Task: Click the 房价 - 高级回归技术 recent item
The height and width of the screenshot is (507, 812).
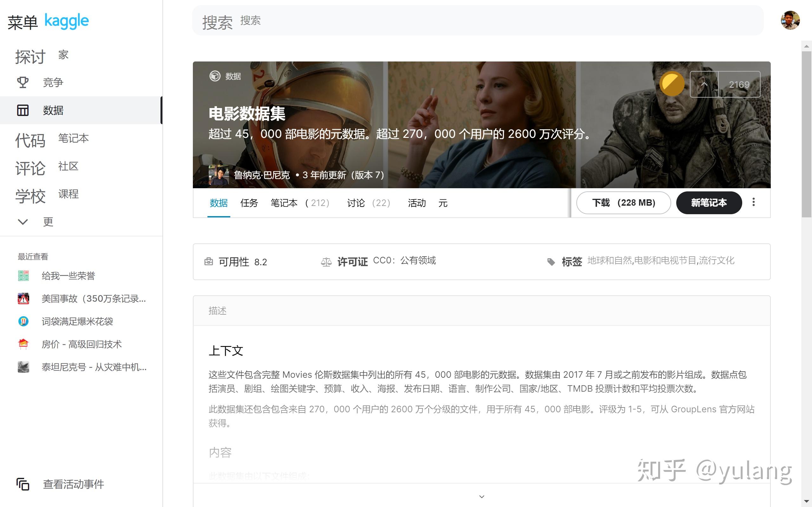Action: (82, 344)
